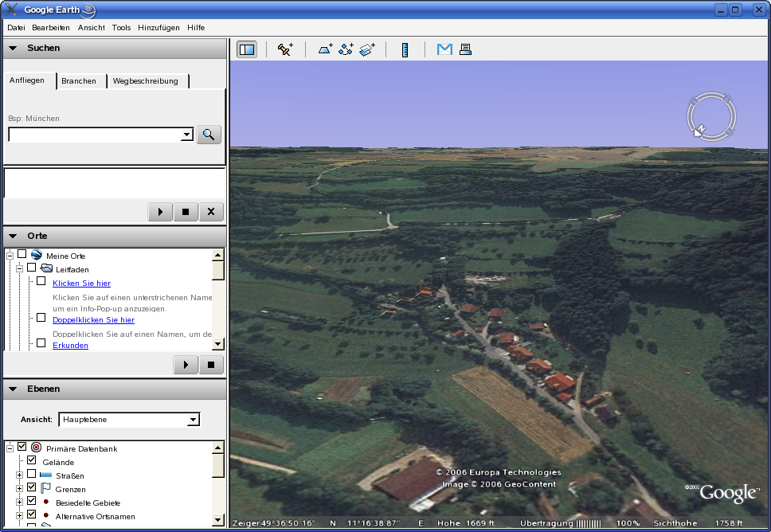Image resolution: width=771 pixels, height=532 pixels.
Task: Click the email envelope icon
Action: coord(444,49)
